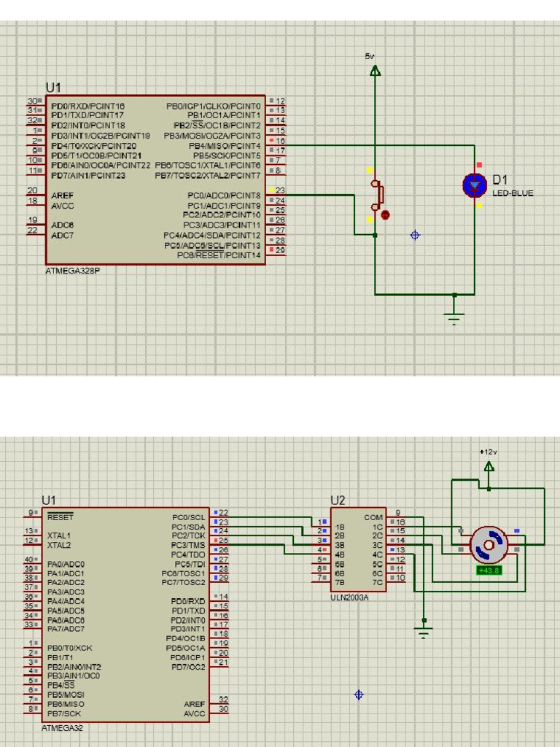Viewport: 560px width, 747px height.
Task: Click pin PC2/TCK on the ATMEGA32
Action: (188, 536)
